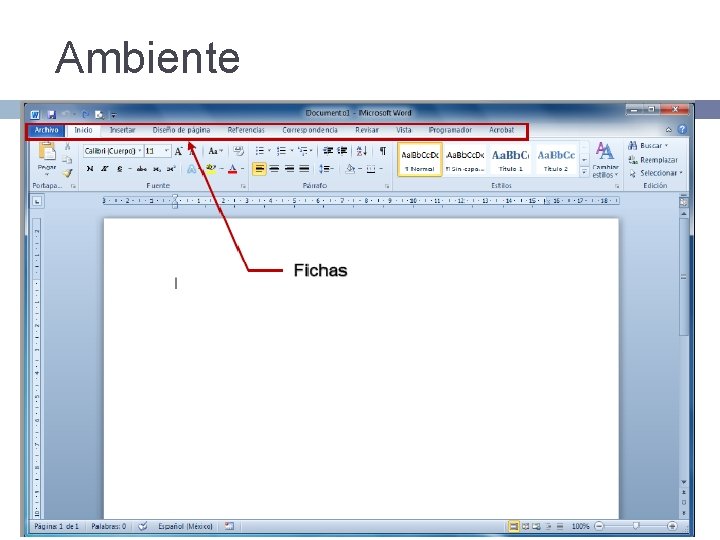Select the Título 2 style
Screen dimensions: 720x540
click(556, 159)
